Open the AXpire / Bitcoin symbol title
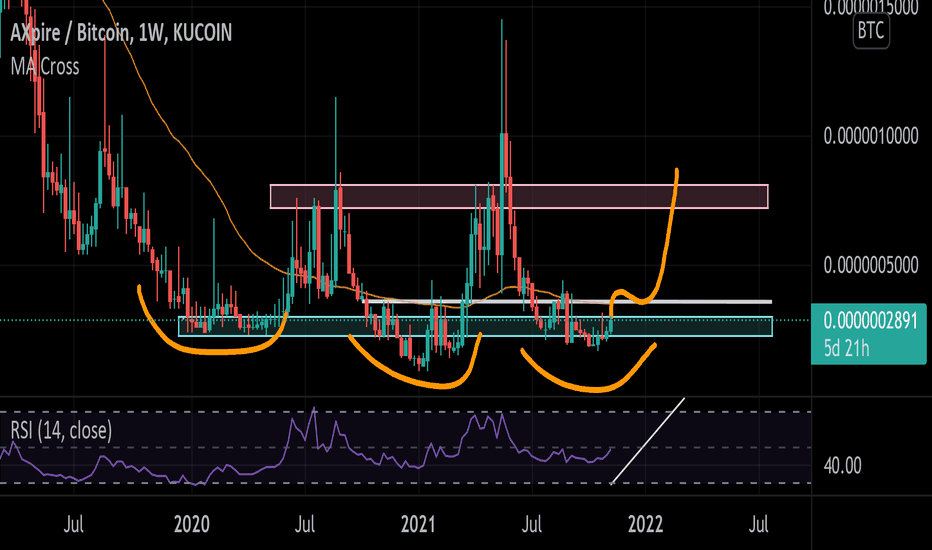Image resolution: width=932 pixels, height=550 pixels. tap(121, 33)
